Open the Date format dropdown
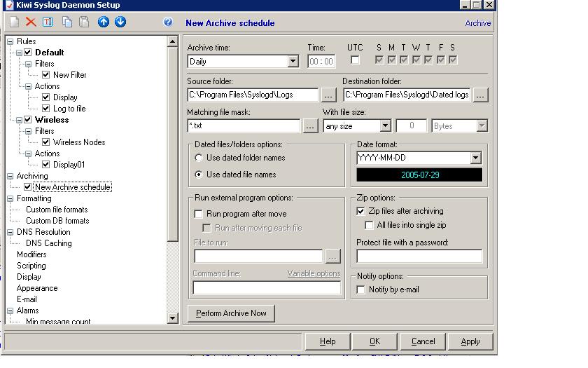The width and height of the screenshot is (588, 368). click(476, 158)
